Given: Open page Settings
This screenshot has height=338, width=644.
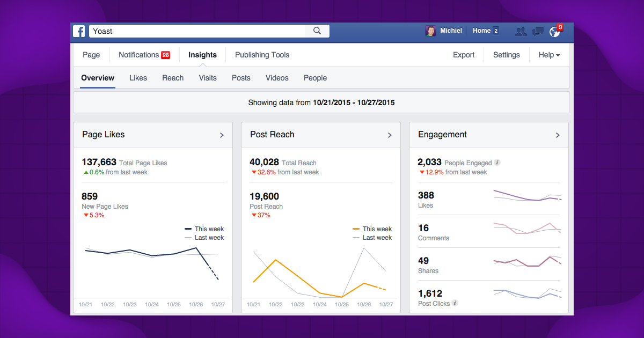Looking at the screenshot, I should point(507,55).
